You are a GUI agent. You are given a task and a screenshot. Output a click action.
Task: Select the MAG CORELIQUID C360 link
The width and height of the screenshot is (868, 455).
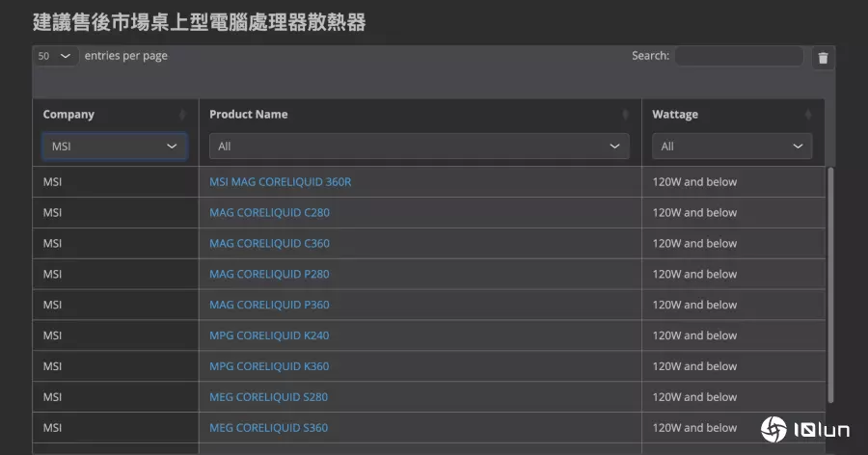[269, 244]
